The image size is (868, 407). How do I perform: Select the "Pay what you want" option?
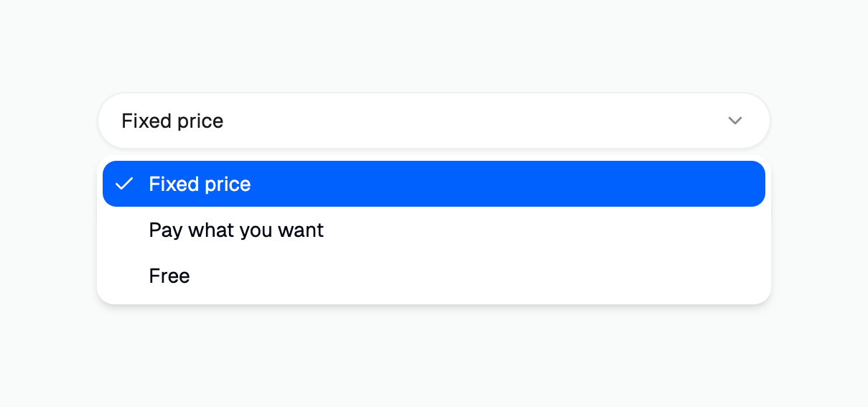pos(236,230)
